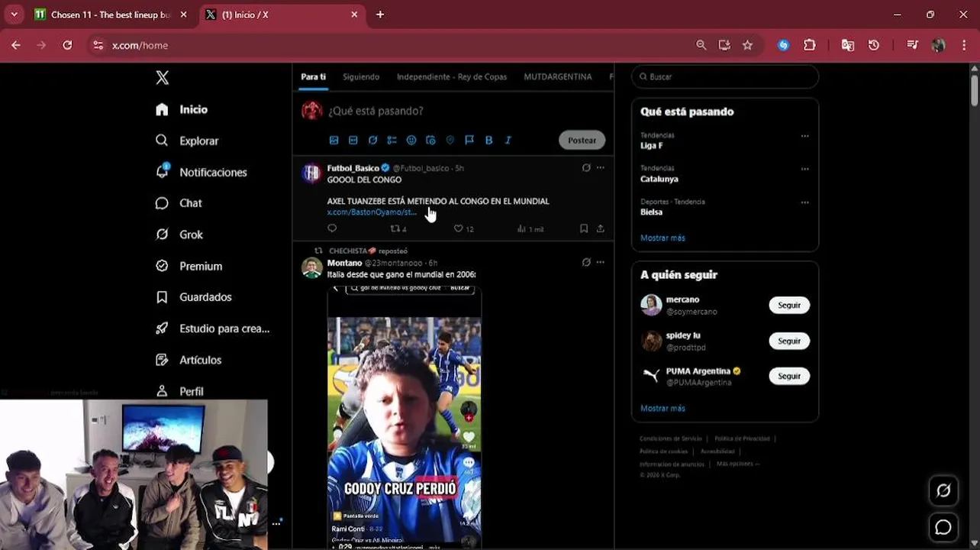Viewport: 980px width, 550px height.
Task: Add a poll to the post
Action: point(392,140)
